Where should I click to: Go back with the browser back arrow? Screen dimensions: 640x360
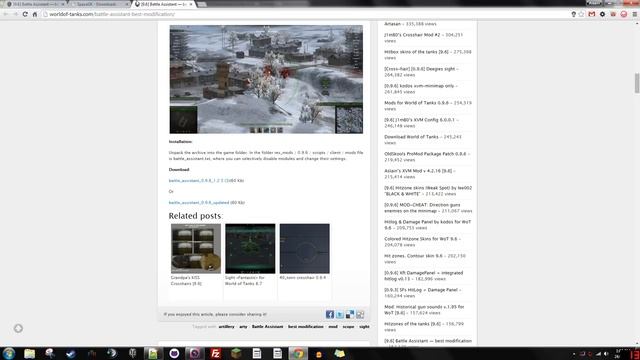5,14
